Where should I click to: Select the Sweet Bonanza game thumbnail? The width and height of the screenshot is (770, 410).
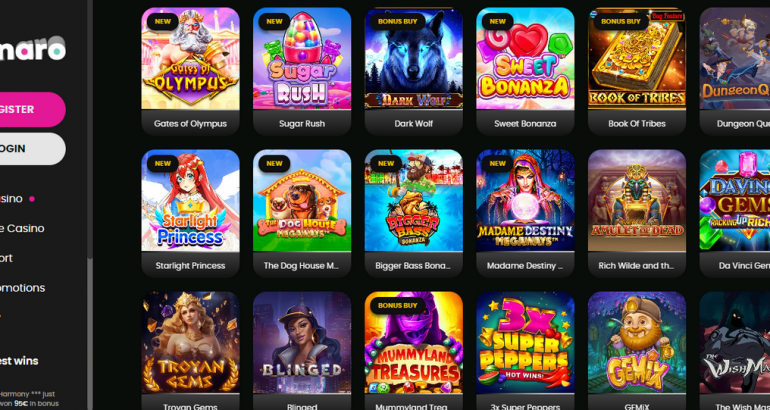click(x=525, y=71)
